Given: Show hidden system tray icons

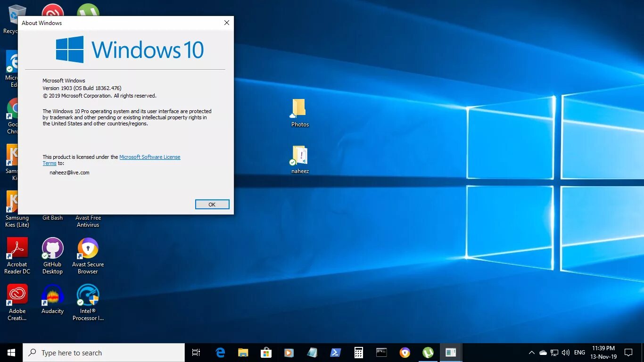Looking at the screenshot, I should 532,353.
